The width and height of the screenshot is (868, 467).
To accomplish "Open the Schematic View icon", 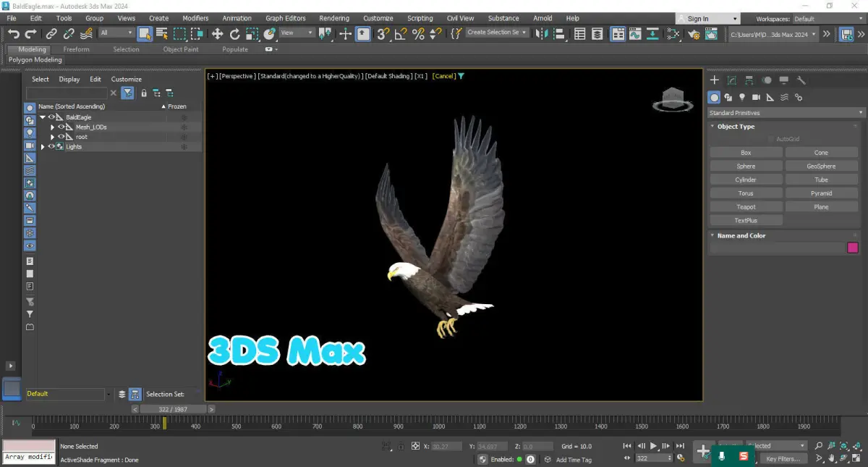I will (673, 33).
